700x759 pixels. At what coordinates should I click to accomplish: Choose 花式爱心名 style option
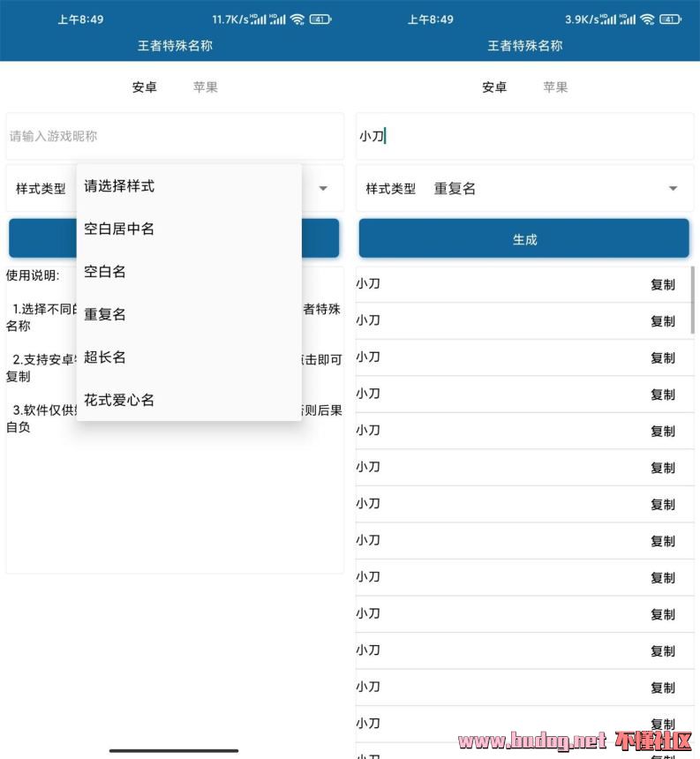pyautogui.click(x=119, y=400)
